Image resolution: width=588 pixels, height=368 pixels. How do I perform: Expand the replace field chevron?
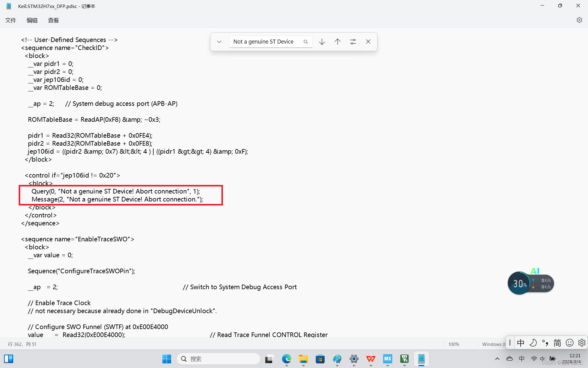(219, 42)
